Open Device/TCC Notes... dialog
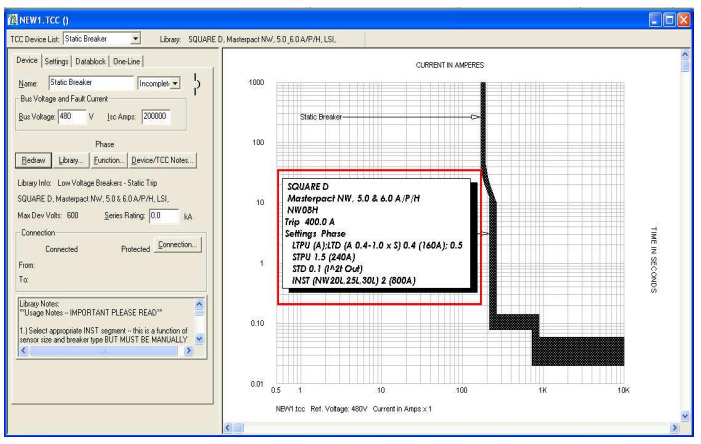Viewport: 701px width, 444px height. 162,160
